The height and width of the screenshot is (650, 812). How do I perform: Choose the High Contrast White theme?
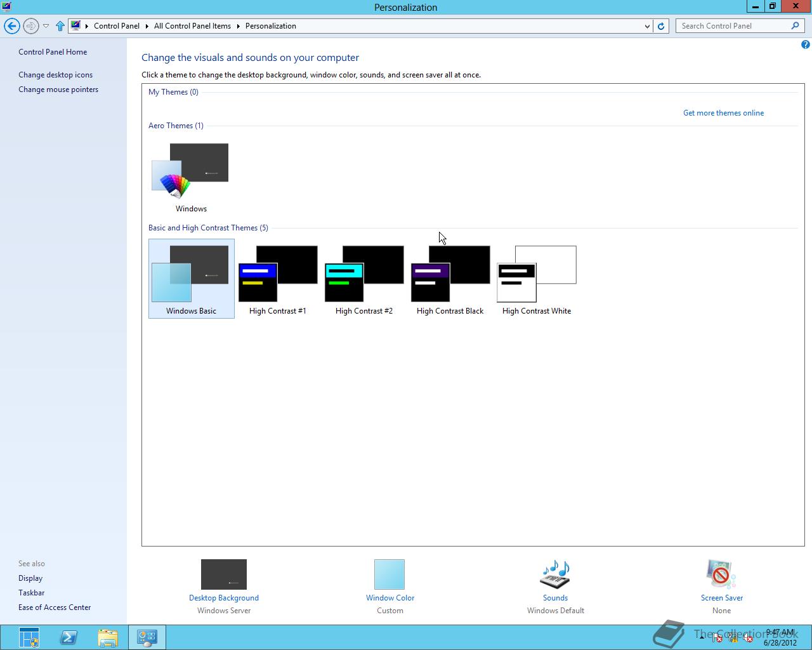[x=536, y=278]
